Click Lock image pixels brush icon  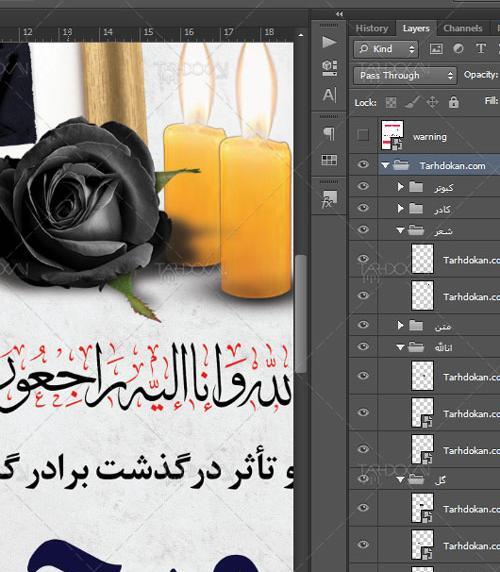tap(412, 103)
